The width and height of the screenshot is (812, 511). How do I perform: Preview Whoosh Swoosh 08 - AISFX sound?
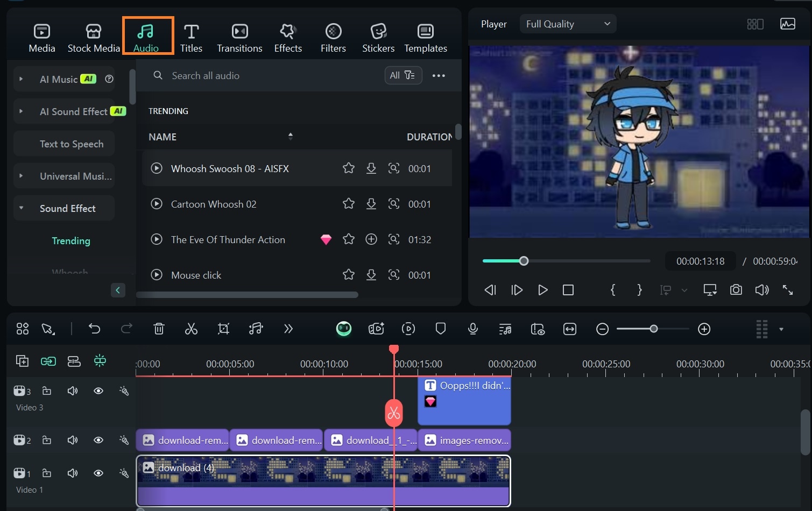(157, 168)
